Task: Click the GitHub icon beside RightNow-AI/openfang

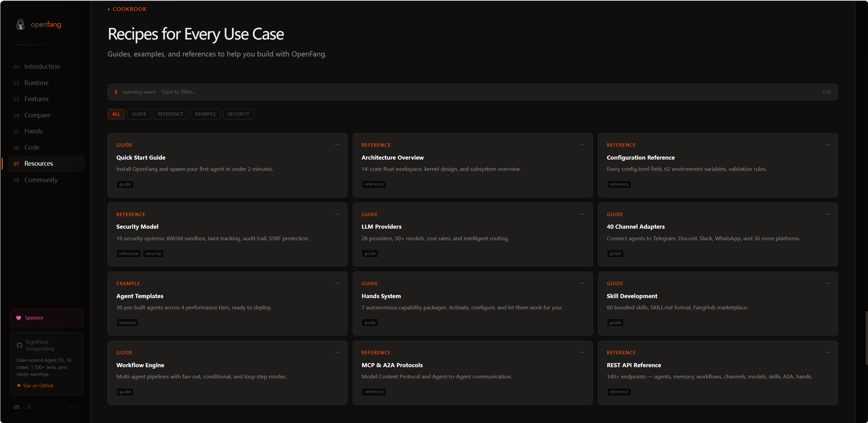Action: pyautogui.click(x=20, y=345)
